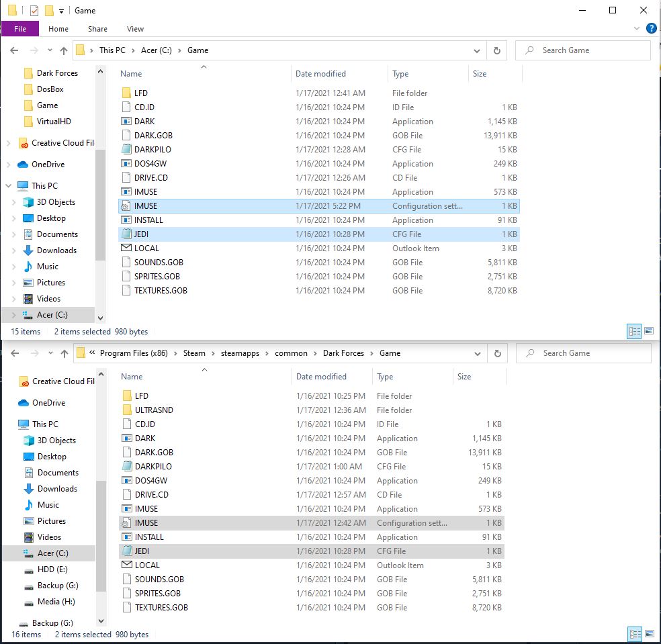Image resolution: width=661 pixels, height=644 pixels.
Task: Select TEXTURES.GOB in top window
Action: pos(319,290)
